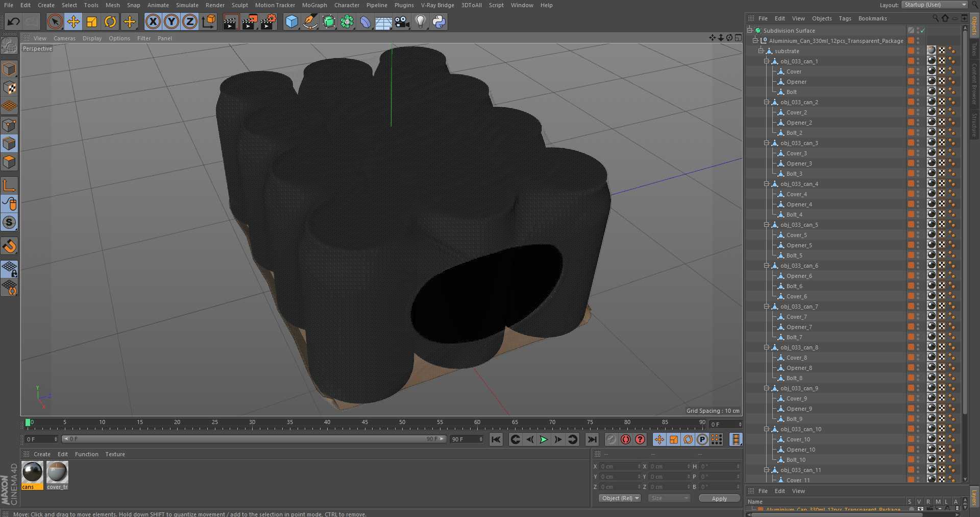Toggle Subdivision Surface enable checkmark
Image resolution: width=980 pixels, height=517 pixels.
point(923,31)
